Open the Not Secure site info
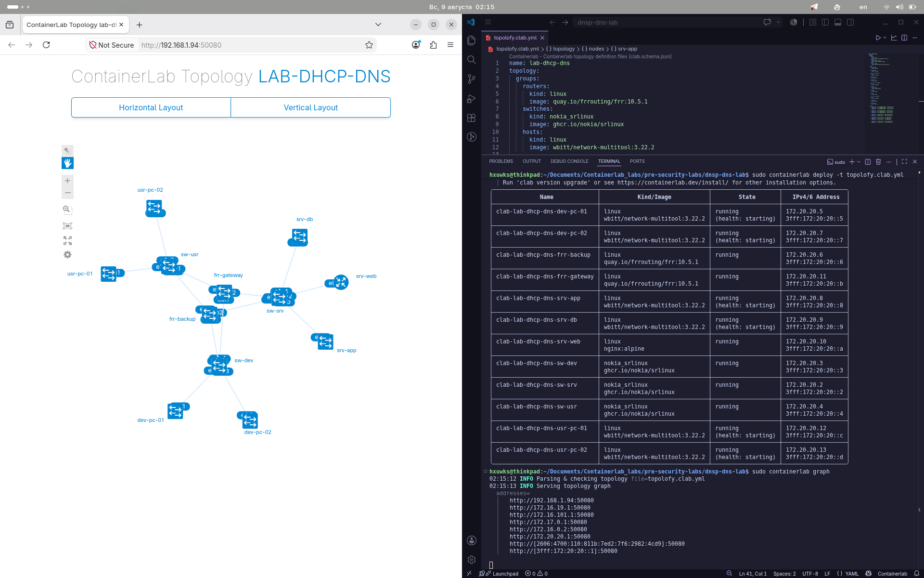Screen dimensions: 924x578 (112, 45)
